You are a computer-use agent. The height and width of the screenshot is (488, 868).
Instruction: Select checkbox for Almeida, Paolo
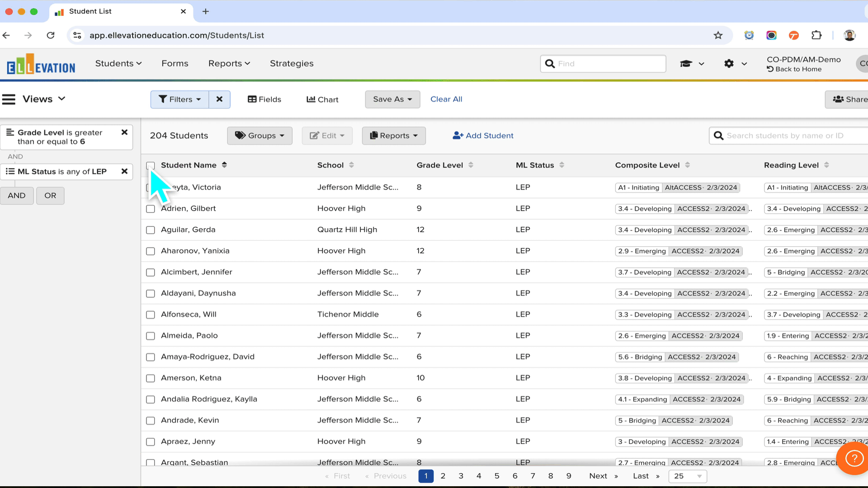click(x=151, y=336)
